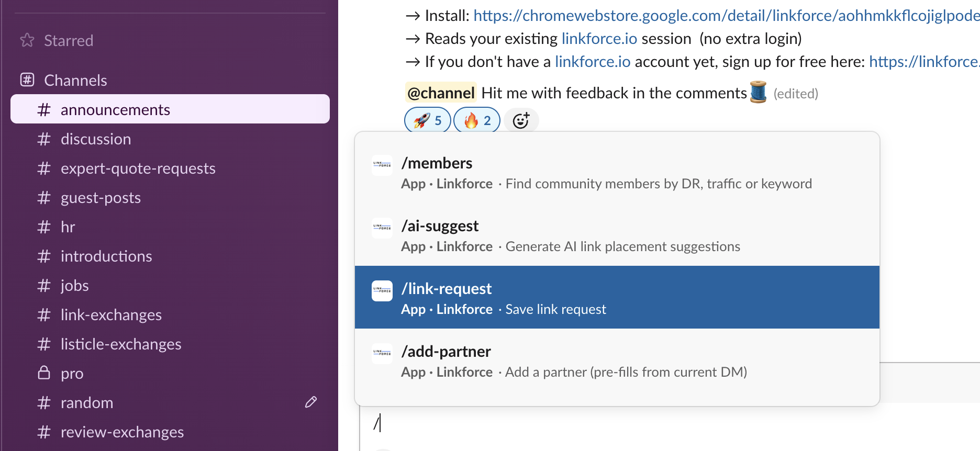Screen dimensions: 980x451
Task: Open the linkforce.io link in Reads line
Action: pyautogui.click(x=599, y=39)
